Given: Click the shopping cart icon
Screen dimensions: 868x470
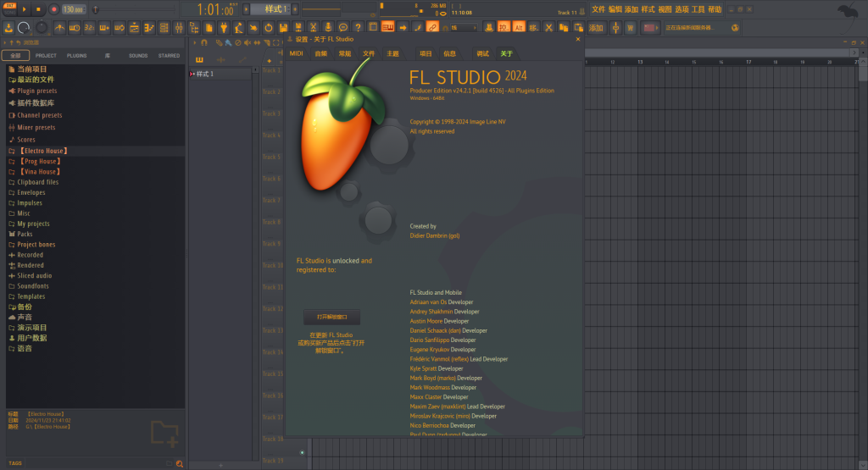Looking at the screenshot, I should pyautogui.click(x=630, y=28).
